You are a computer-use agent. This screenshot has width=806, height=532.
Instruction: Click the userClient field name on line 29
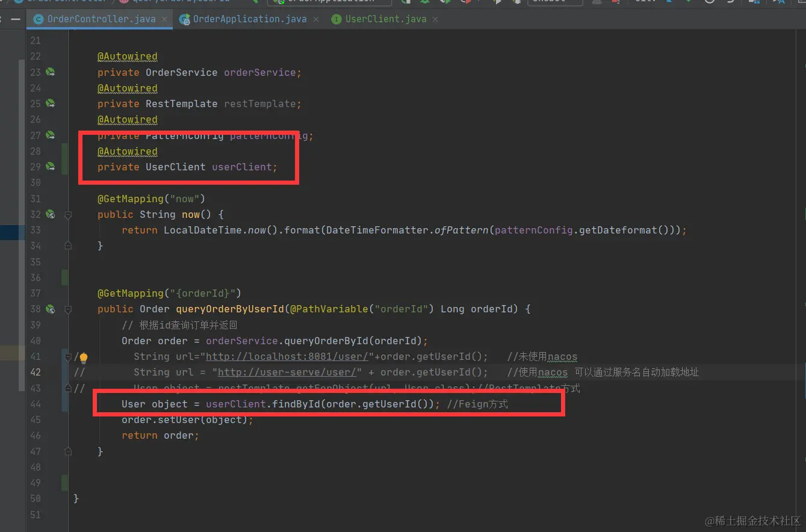pos(242,167)
